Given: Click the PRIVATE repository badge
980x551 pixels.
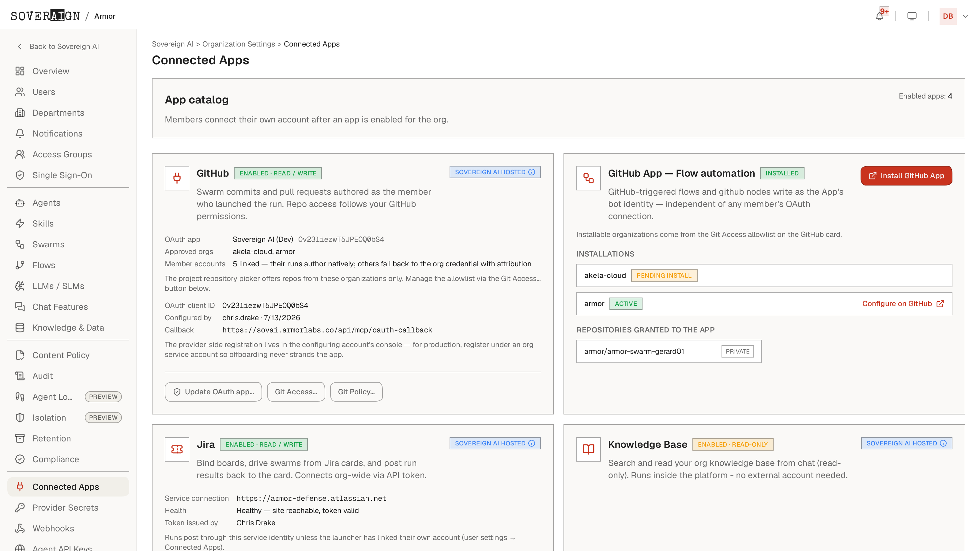Looking at the screenshot, I should click(737, 351).
